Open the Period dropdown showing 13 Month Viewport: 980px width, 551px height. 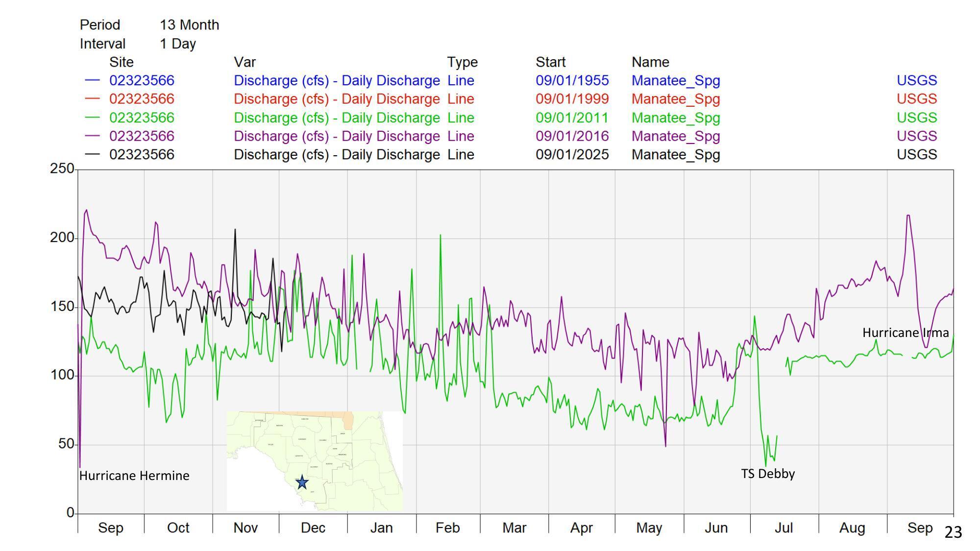pyautogui.click(x=188, y=24)
